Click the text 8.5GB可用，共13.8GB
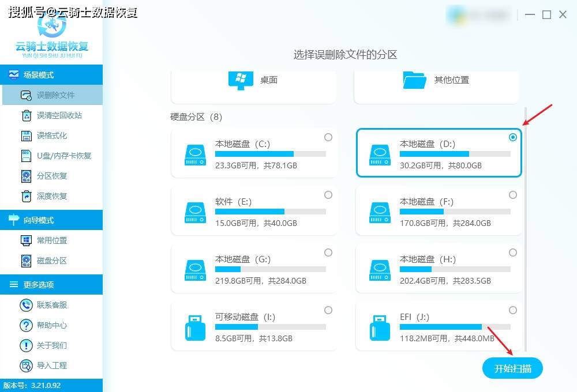Viewport: 577px width, 392px height. click(x=254, y=339)
